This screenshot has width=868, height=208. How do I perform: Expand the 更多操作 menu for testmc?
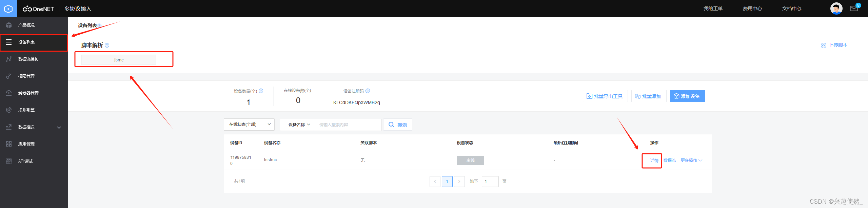(x=691, y=160)
